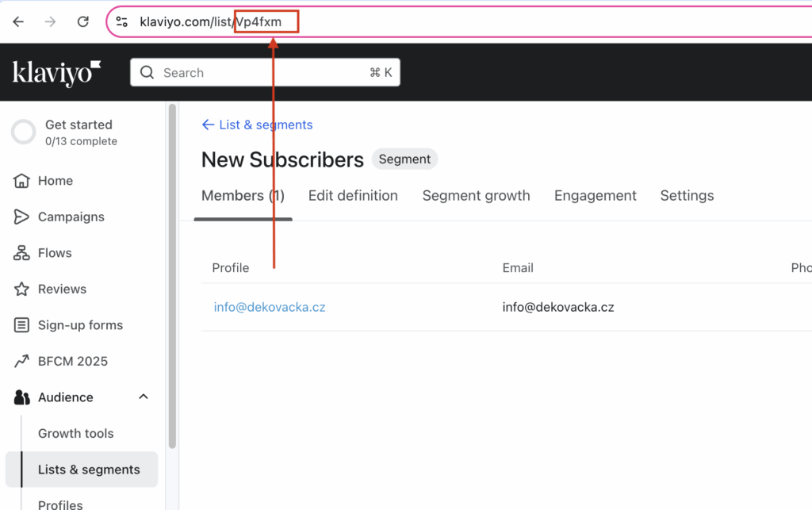
Task: Click the Email column header
Action: coord(518,267)
